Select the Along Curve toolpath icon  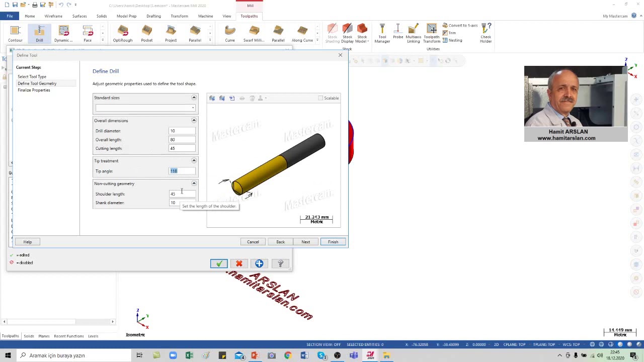pos(302,34)
